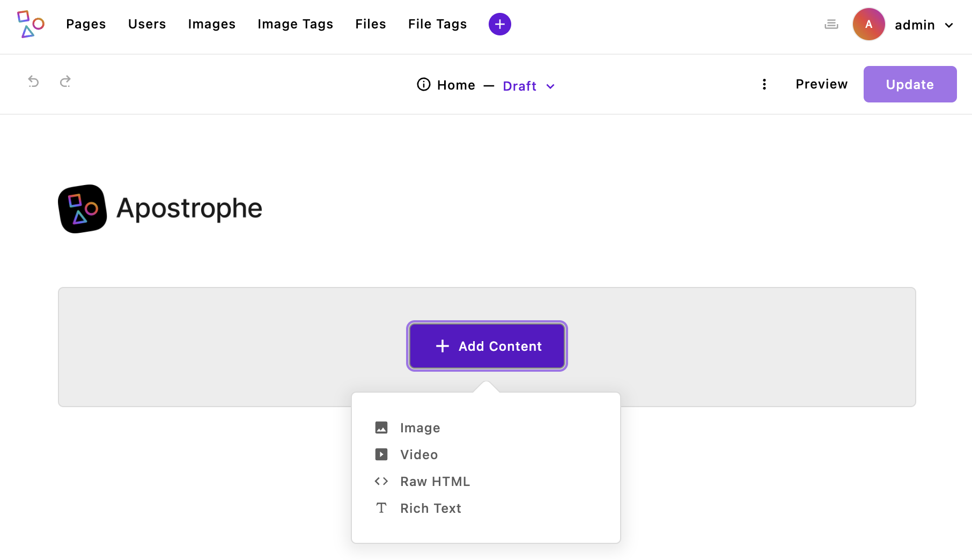Click the Raw HTML code icon
Screen dimensions: 972x560
click(381, 481)
